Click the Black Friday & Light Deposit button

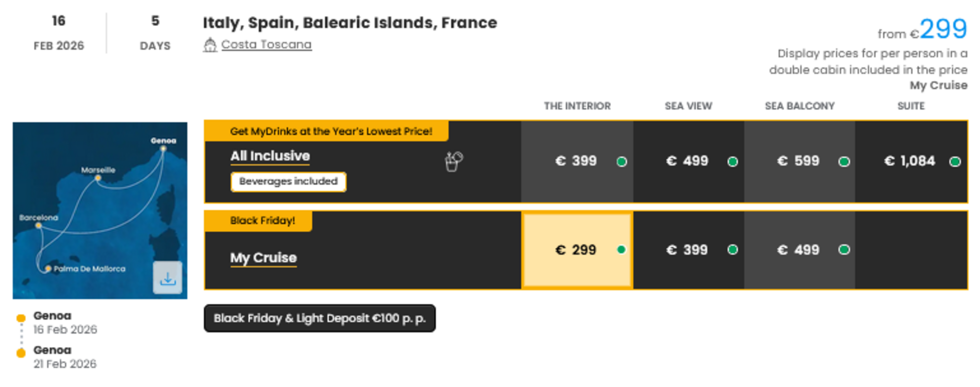320,318
